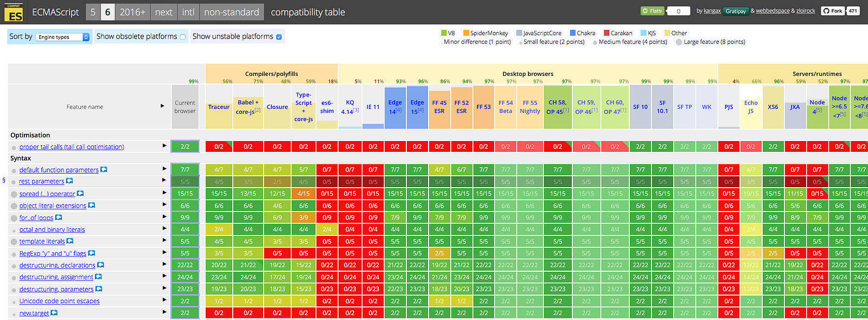The image size is (868, 320).
Task: Click flag icon beside destructuring, declarations
Action: point(100,265)
